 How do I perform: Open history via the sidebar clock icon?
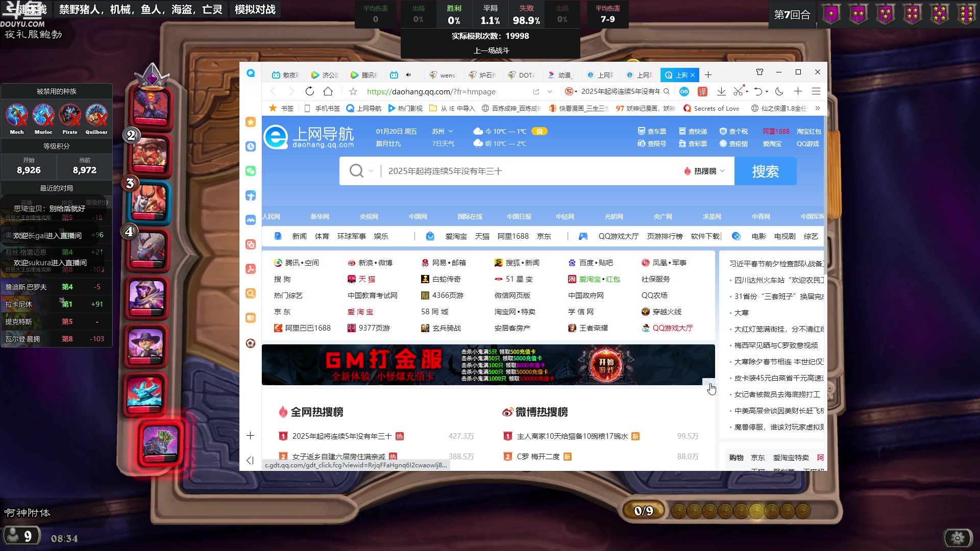(250, 146)
